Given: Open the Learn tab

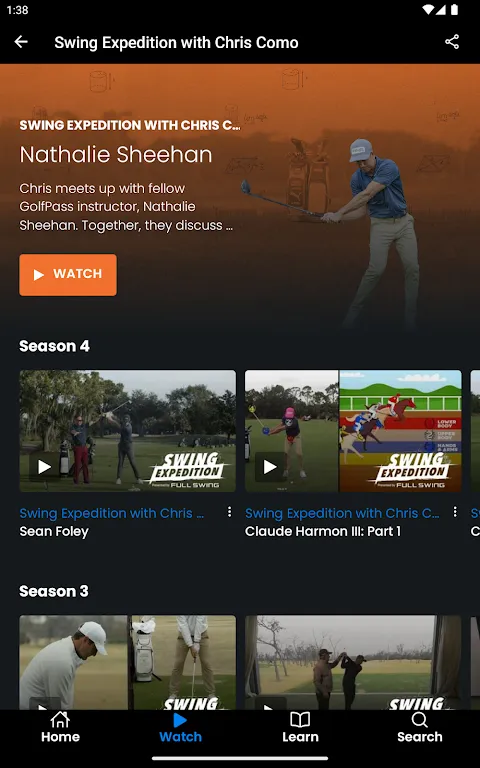Looking at the screenshot, I should (300, 728).
